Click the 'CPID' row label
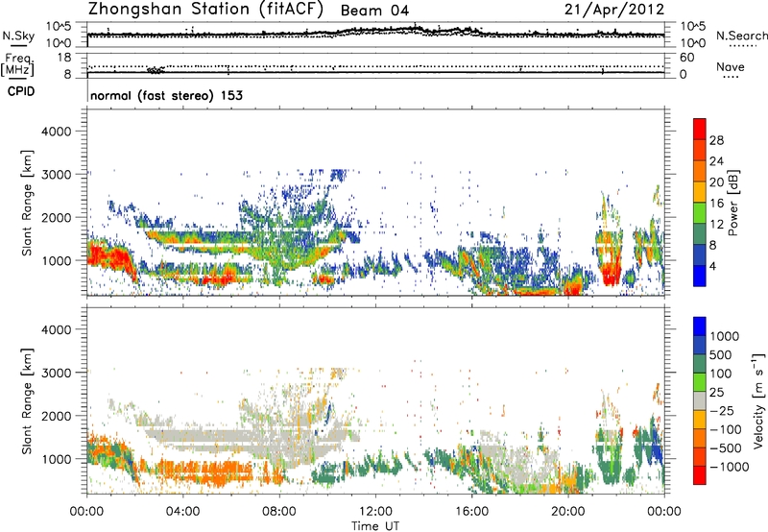The image size is (768, 532). [x=21, y=91]
